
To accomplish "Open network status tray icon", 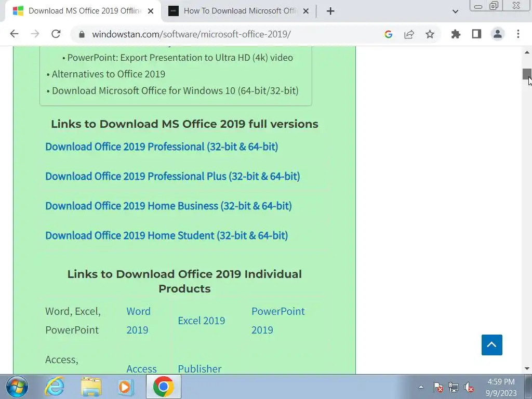I will tap(453, 387).
